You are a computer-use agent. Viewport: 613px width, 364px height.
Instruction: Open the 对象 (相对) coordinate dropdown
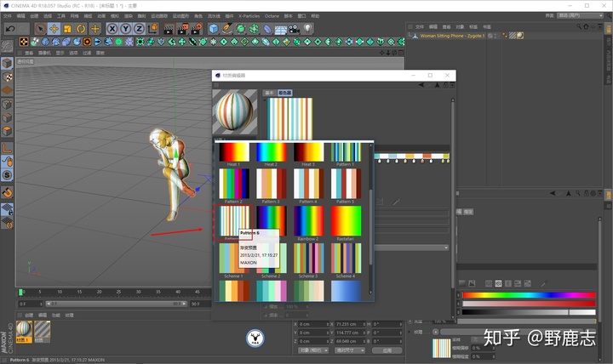pos(314,350)
